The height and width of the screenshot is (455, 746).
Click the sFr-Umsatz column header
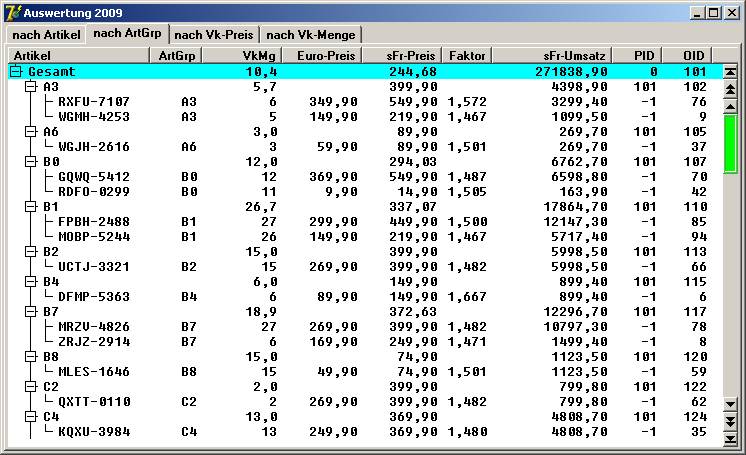click(x=563, y=55)
